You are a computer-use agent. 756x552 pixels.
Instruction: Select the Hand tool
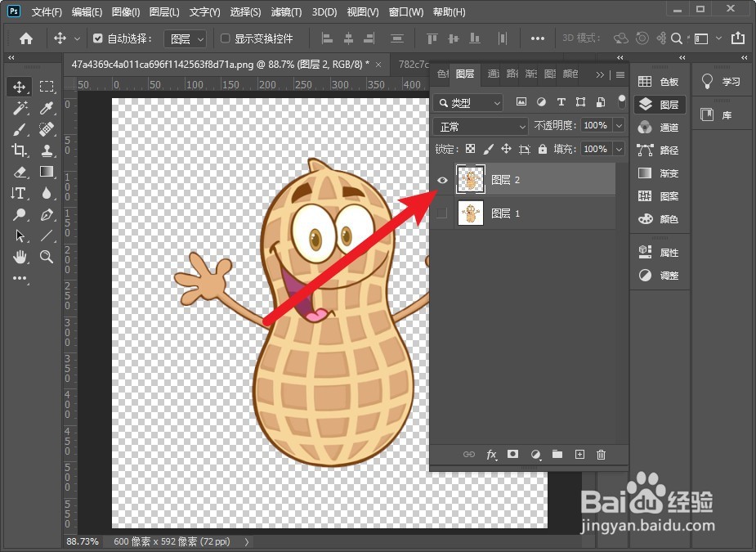[x=20, y=257]
